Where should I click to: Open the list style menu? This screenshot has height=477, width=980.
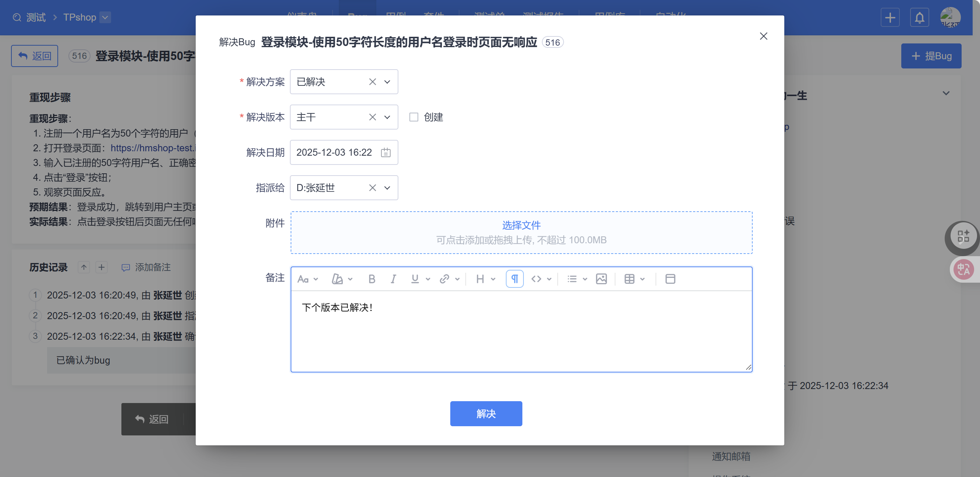[x=577, y=279]
